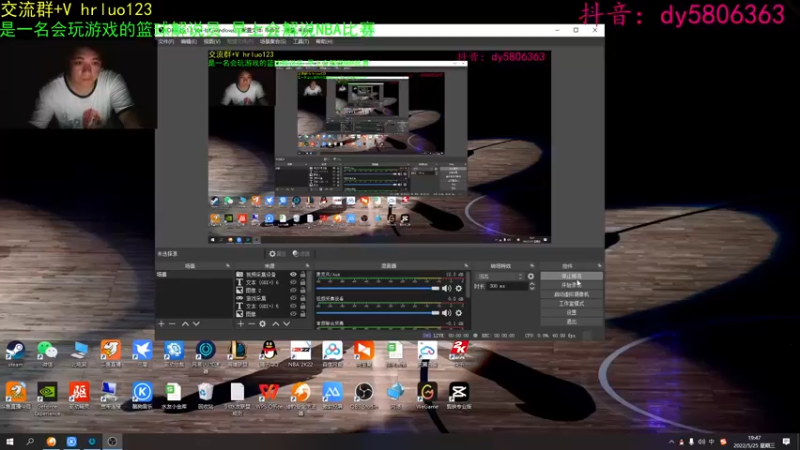Open the WeGame desktop shortcut

pos(427,396)
